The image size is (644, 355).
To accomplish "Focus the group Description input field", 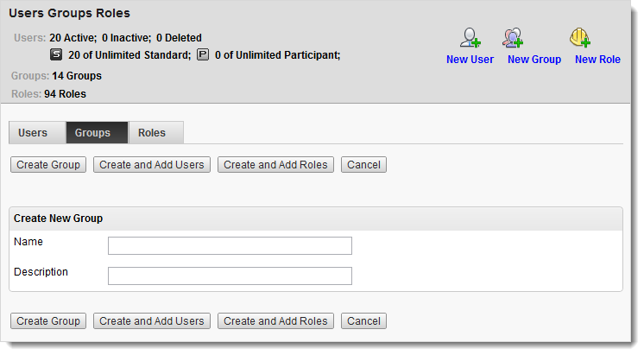I will click(230, 276).
